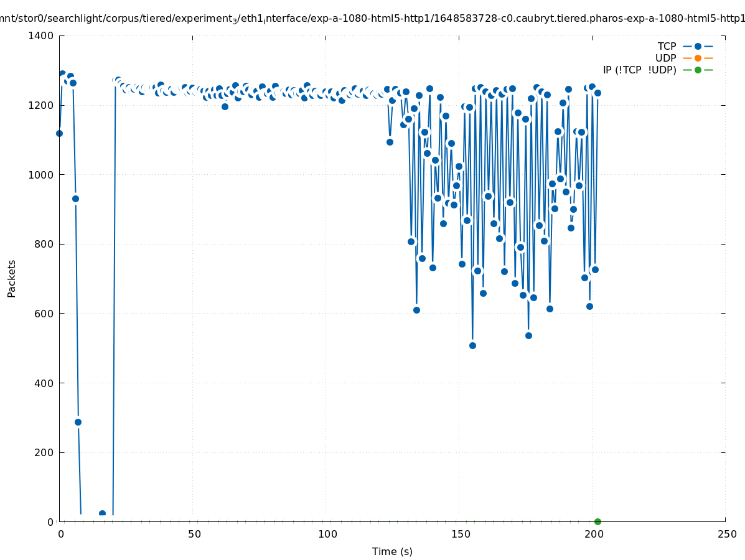745x560 pixels.
Task: Select the IP (!TCP !UDP) legend label
Action: (x=639, y=70)
